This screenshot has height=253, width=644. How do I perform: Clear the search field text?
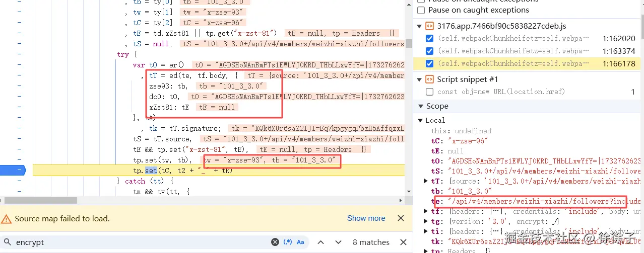point(275,242)
